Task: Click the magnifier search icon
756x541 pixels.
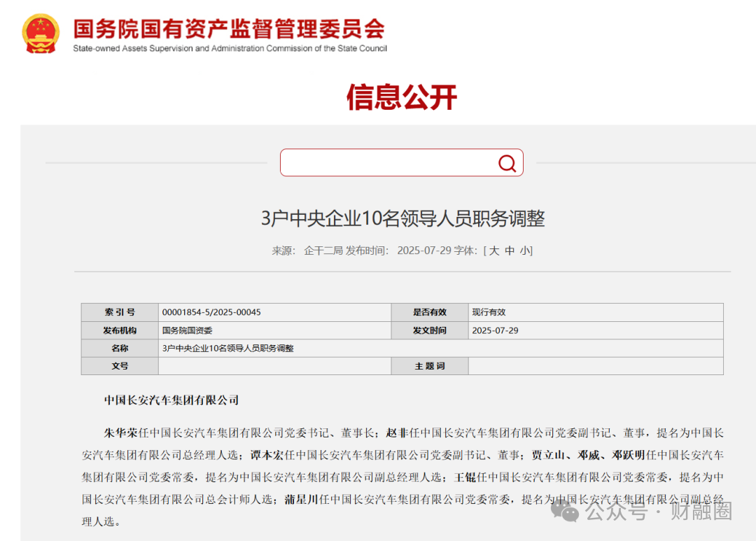Action: coord(507,163)
